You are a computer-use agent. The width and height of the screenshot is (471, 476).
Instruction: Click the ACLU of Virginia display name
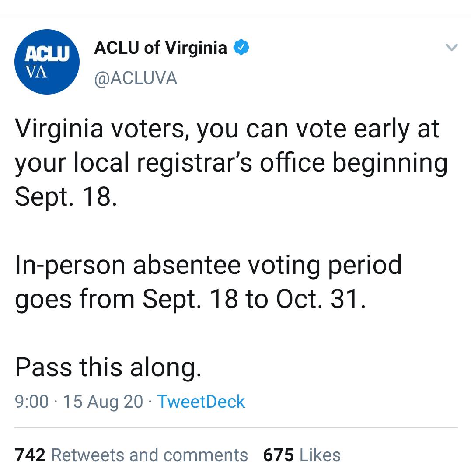coord(160,47)
